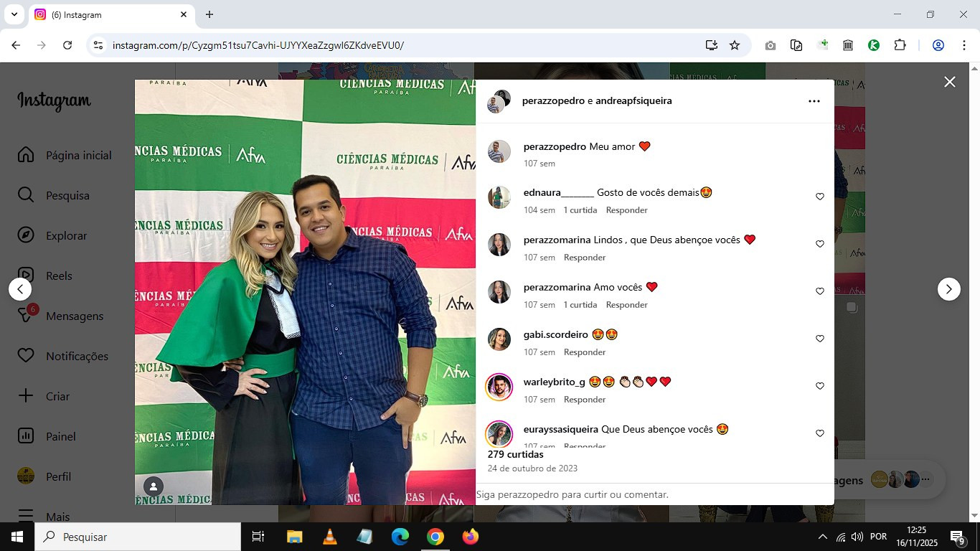Open Explorar in Instagram sidebar
Viewport: 980px width, 551px height.
[66, 235]
